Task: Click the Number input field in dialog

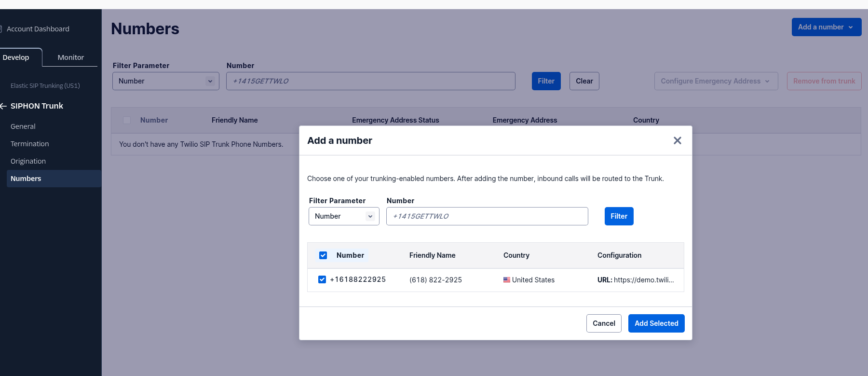Action: pos(487,216)
